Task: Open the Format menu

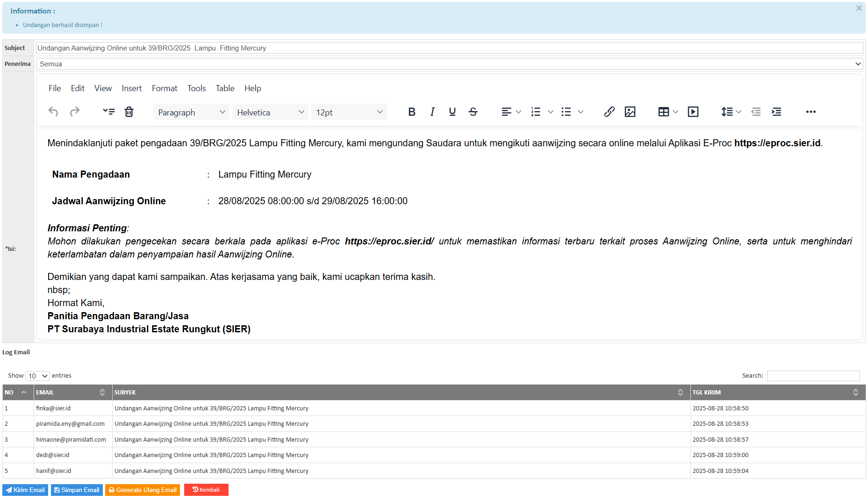Action: click(165, 88)
